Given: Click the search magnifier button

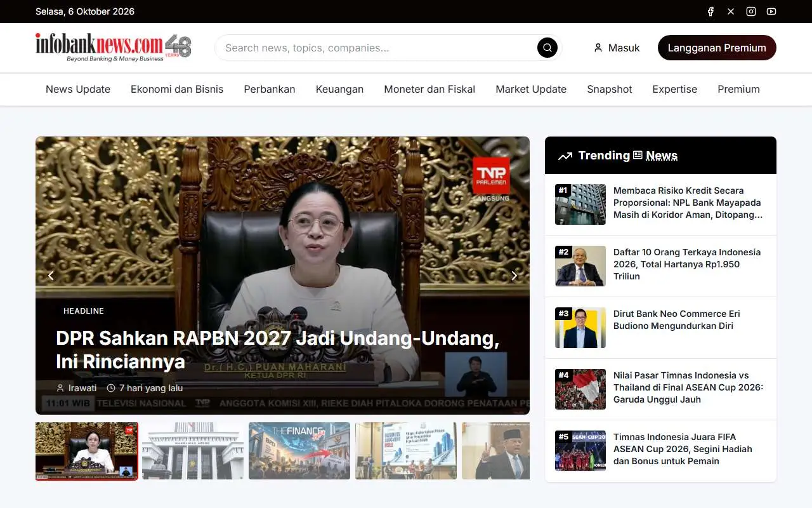Looking at the screenshot, I should 547,48.
